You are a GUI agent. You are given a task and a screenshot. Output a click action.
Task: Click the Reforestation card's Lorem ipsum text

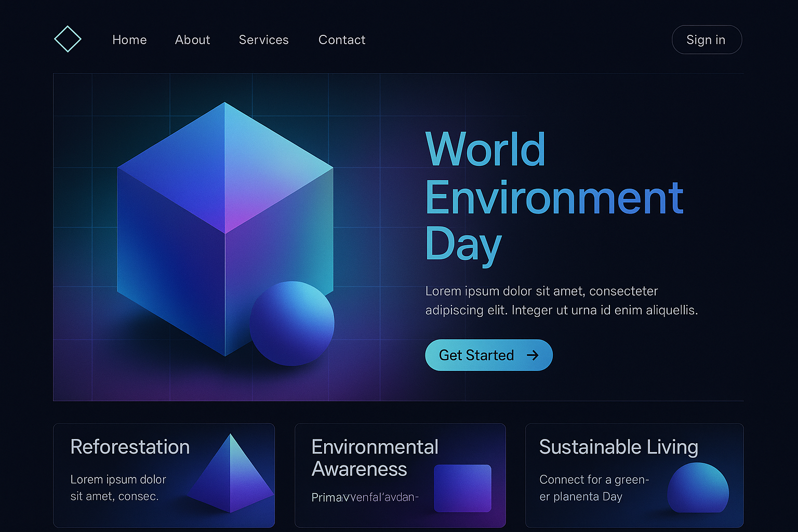point(118,488)
